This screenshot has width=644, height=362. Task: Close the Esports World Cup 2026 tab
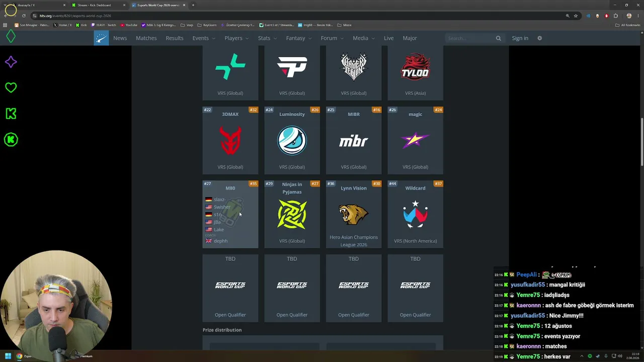[x=184, y=5]
